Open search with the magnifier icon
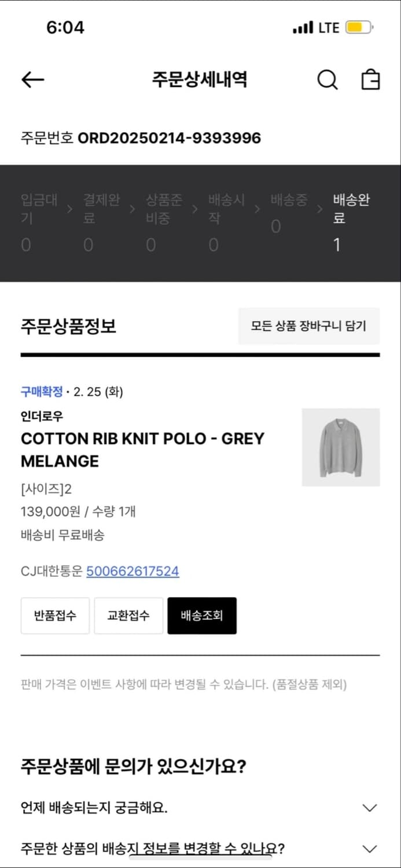The image size is (401, 868). (x=327, y=80)
